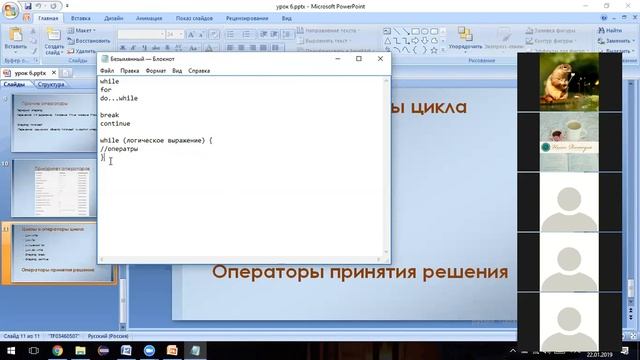Image resolution: width=640 pixels, height=360 pixels.
Task: Open Заливка фигуры shape fill
Action: 551,31
